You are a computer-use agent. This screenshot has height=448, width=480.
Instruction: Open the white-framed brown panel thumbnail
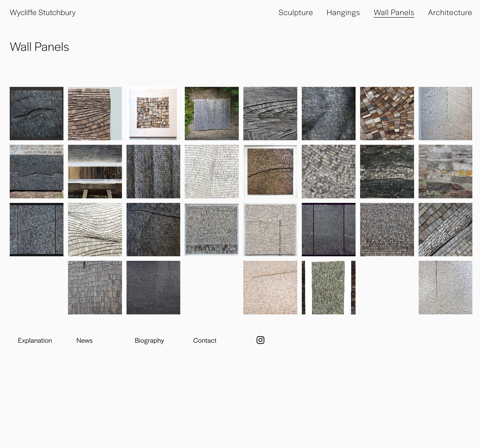click(270, 171)
